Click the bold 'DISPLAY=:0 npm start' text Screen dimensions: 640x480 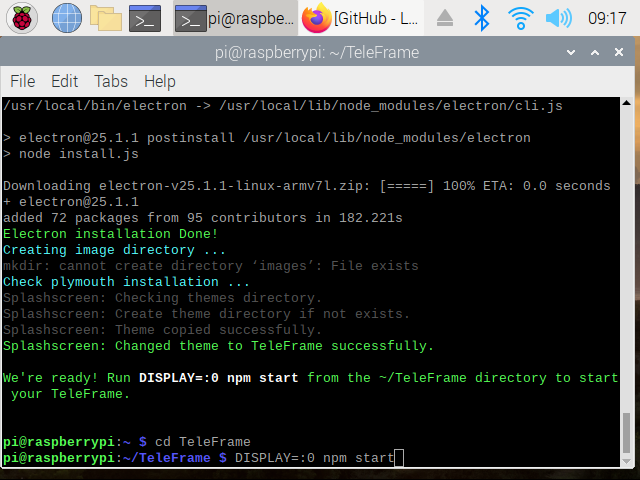[x=218, y=378]
